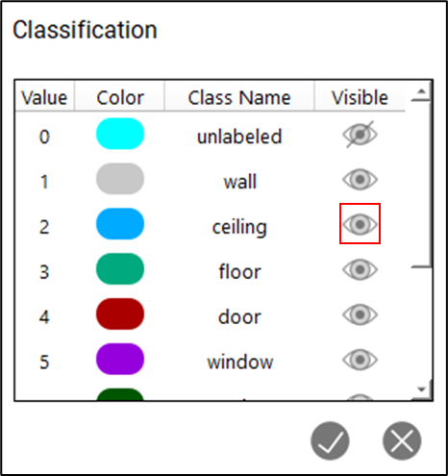Click the Visible column header
Viewport: 448px width, 476px height.
360,97
